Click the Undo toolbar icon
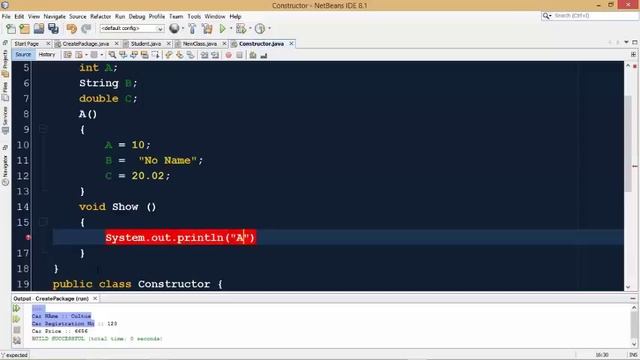Image resolution: width=640 pixels, height=360 pixels. point(72,29)
